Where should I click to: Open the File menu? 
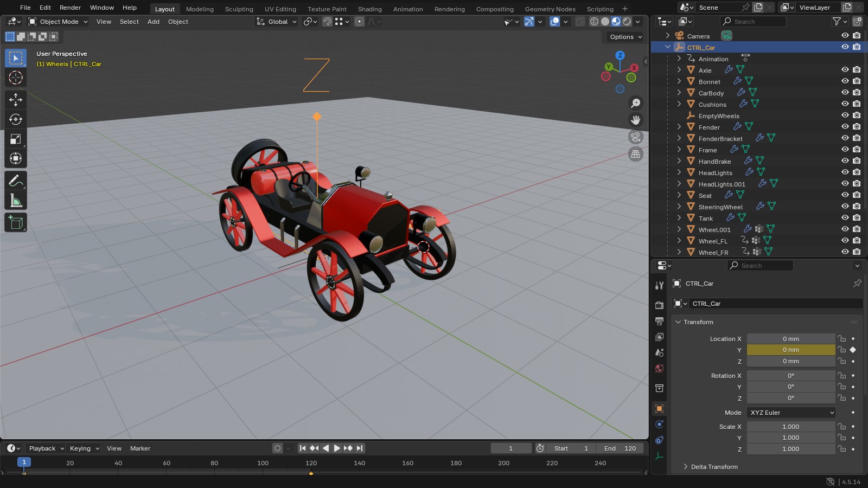(25, 8)
